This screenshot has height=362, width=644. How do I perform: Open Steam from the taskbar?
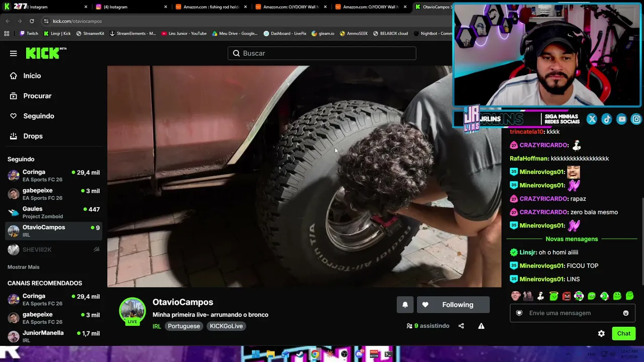pyautogui.click(x=300, y=354)
